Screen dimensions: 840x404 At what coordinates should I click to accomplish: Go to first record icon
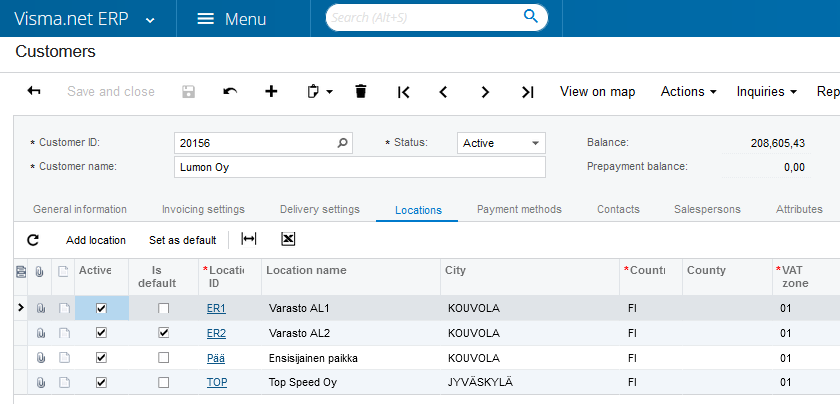pos(403,92)
